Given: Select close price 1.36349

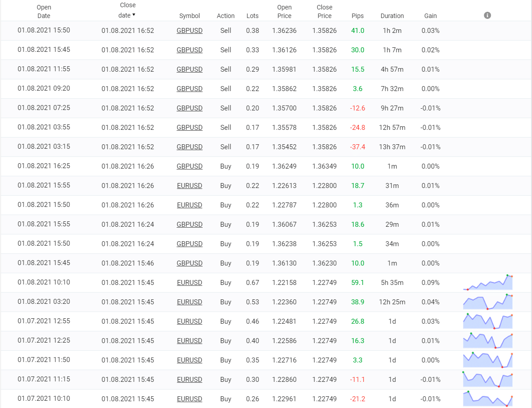Looking at the screenshot, I should pos(324,166).
